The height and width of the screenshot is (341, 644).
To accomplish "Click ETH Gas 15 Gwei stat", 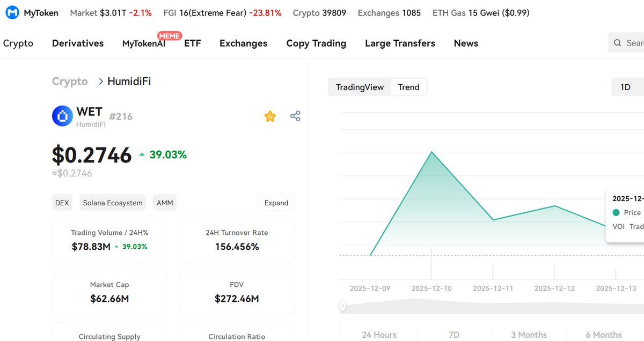I will tap(481, 12).
